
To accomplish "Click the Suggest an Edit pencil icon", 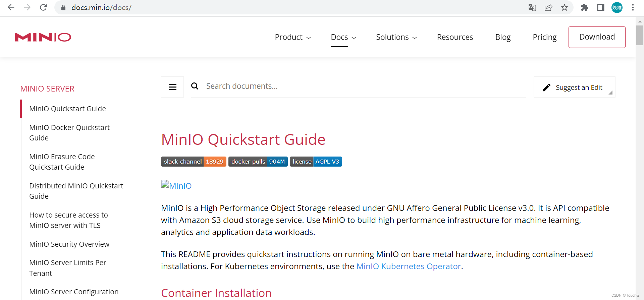I will tap(546, 87).
